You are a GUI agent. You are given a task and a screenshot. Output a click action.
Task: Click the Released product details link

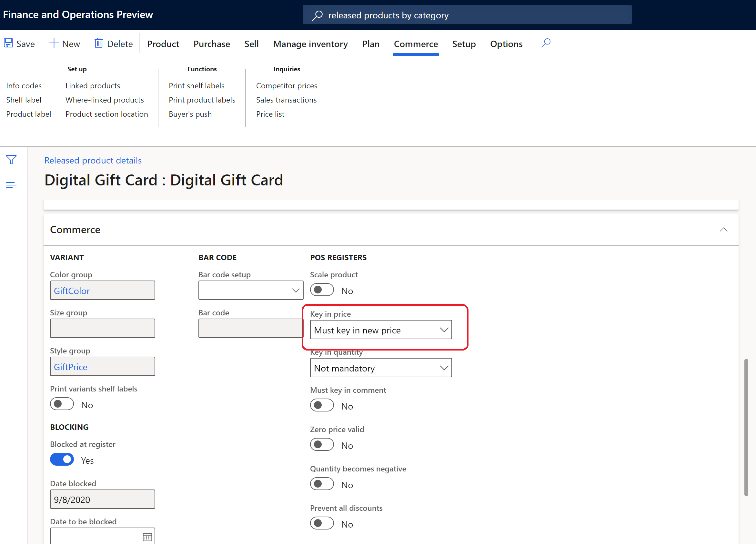pyautogui.click(x=93, y=160)
